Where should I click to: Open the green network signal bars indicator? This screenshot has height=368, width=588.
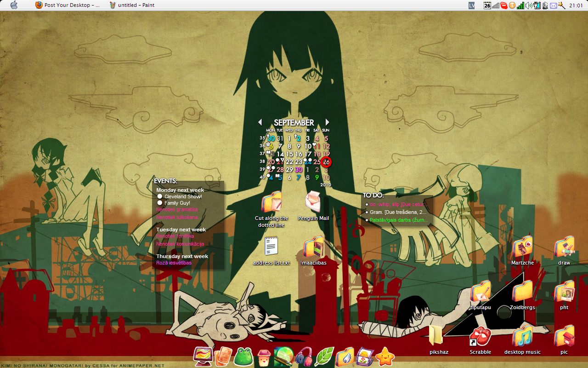coord(520,6)
